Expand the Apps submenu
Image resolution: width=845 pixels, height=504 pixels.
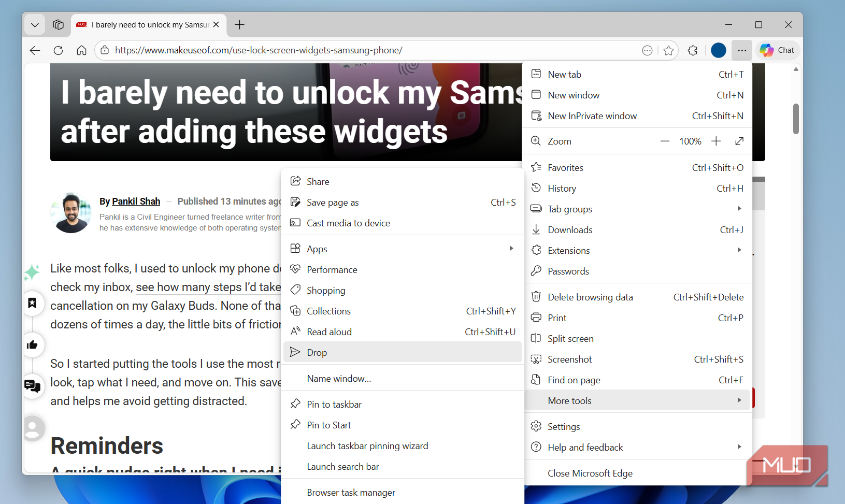(x=402, y=249)
